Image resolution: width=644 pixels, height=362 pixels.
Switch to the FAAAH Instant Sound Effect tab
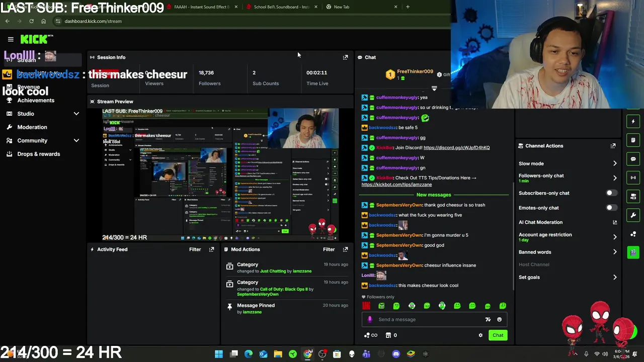tap(201, 7)
